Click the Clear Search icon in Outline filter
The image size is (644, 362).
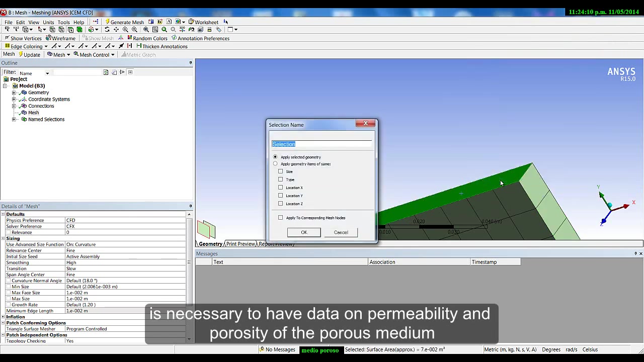point(114,72)
